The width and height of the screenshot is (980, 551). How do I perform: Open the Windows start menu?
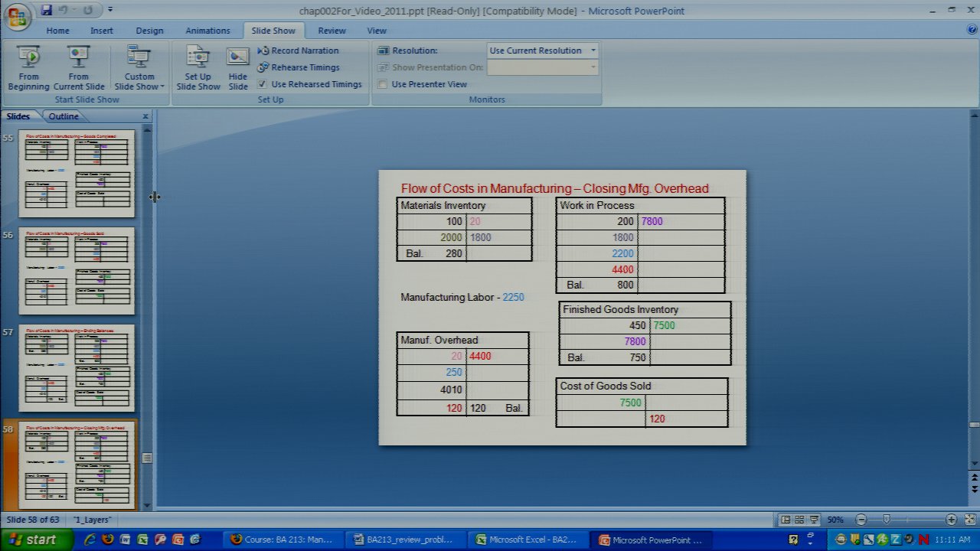pyautogui.click(x=32, y=540)
